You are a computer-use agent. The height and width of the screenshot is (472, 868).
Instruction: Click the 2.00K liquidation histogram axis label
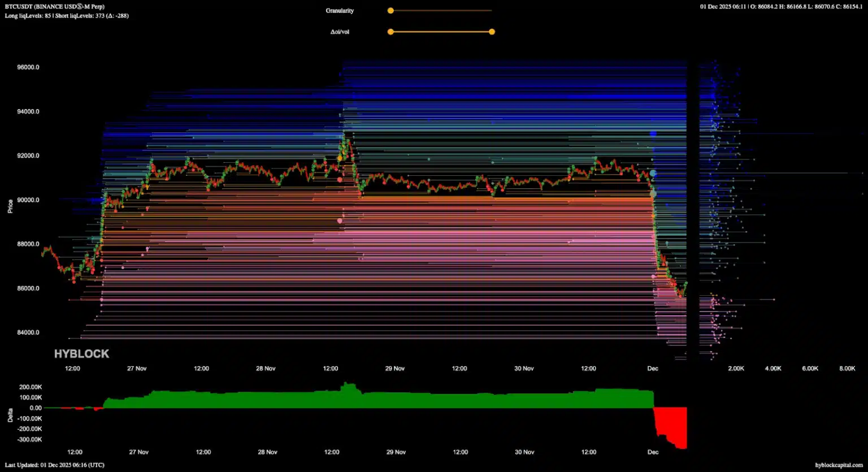(736, 369)
